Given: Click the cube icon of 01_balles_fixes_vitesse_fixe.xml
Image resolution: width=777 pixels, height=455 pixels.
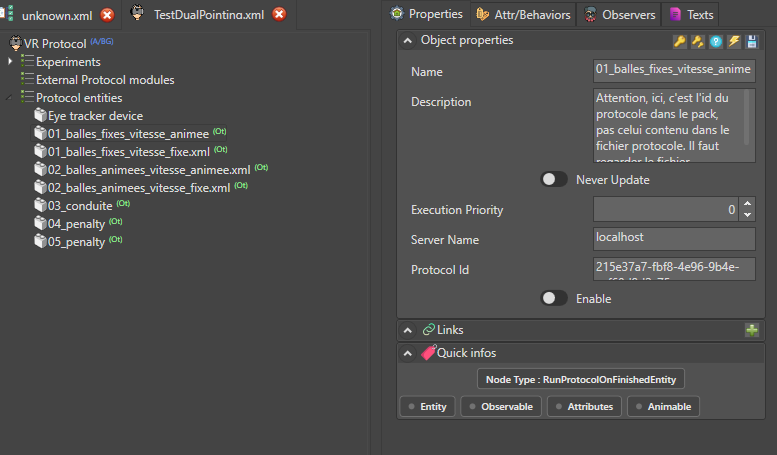Looking at the screenshot, I should tap(40, 151).
